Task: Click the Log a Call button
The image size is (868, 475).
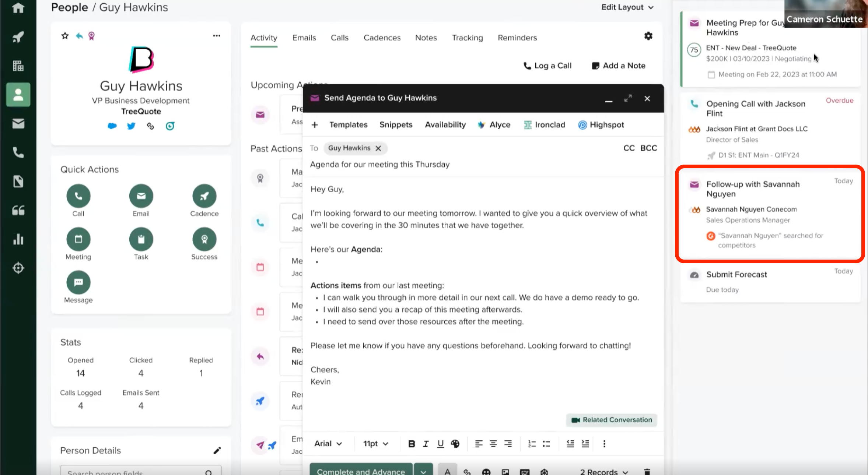Action: coord(547,66)
